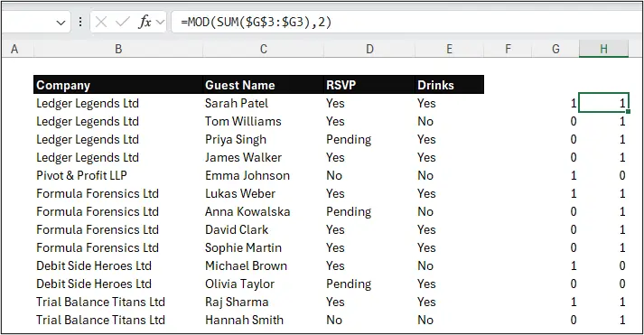The width and height of the screenshot is (644, 335).
Task: Select the cell with Sophie Martin
Action: (x=263, y=247)
